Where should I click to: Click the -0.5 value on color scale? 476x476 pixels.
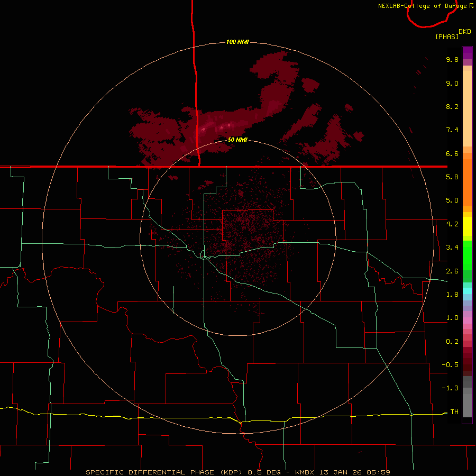coord(450,365)
